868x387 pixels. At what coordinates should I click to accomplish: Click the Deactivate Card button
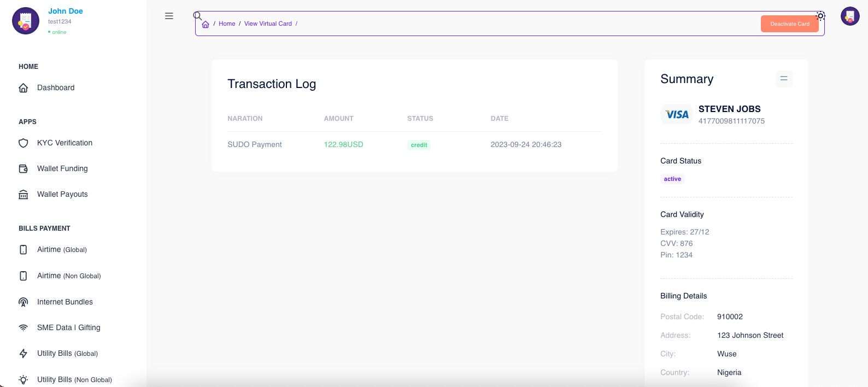pos(790,24)
